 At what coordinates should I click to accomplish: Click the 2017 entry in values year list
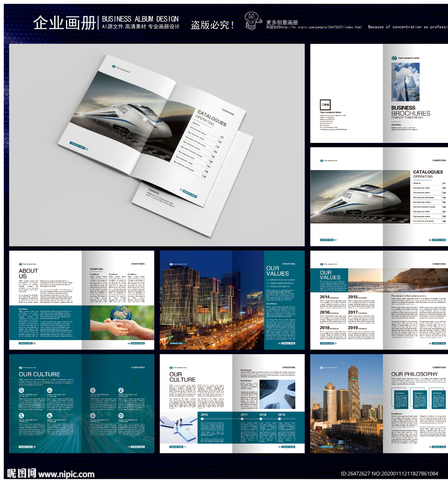coord(357,312)
